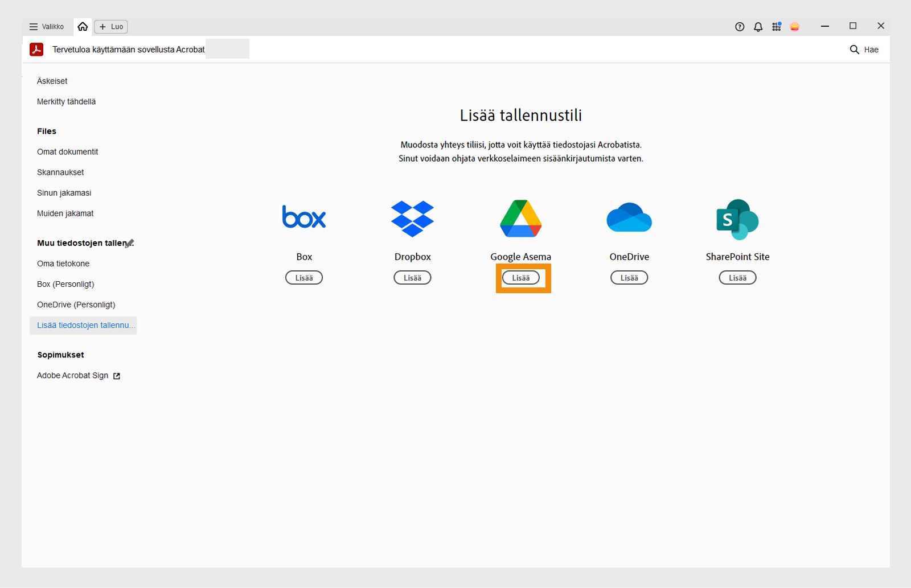911x588 pixels.
Task: Click the Adobe Acrobat logo icon
Action: coord(36,49)
